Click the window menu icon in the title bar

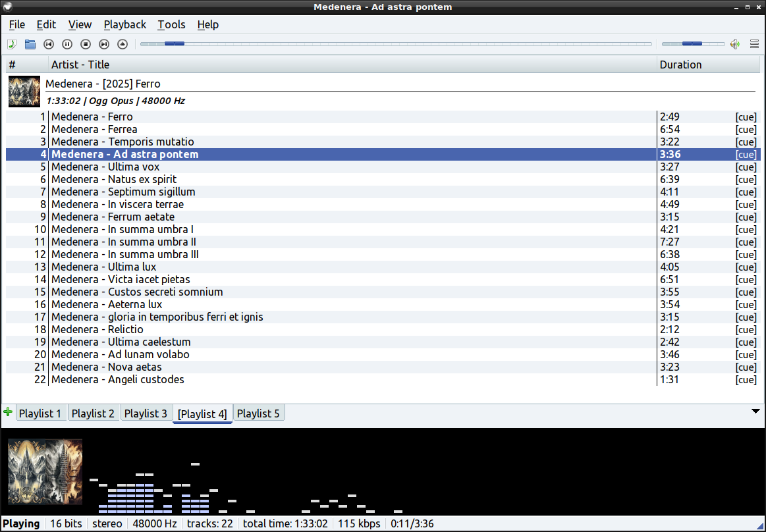(x=8, y=7)
